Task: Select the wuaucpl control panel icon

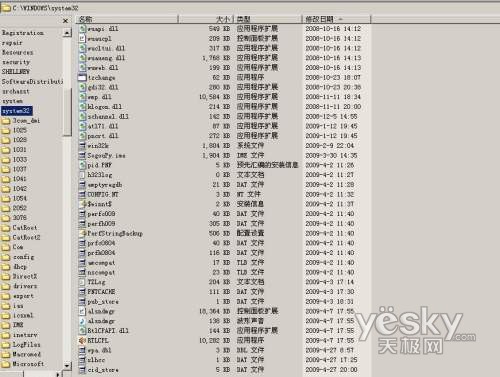Action: (82, 39)
